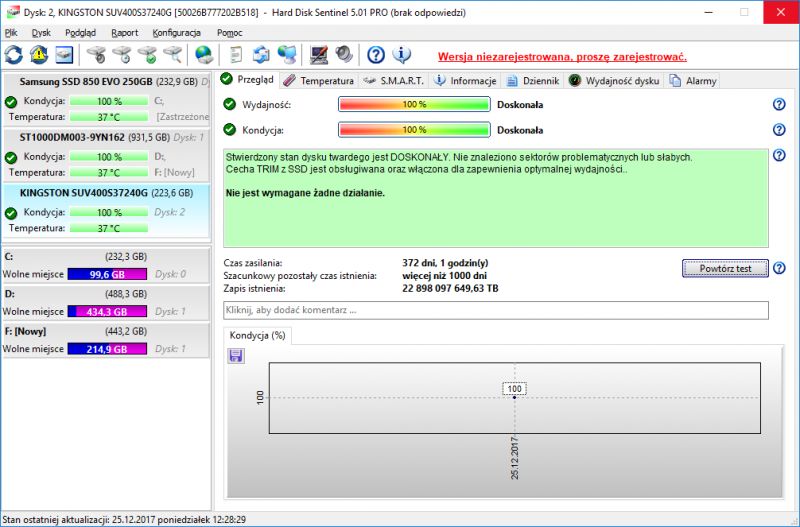Open the Plik menu
Viewport: 800px width, 527px height.
pyautogui.click(x=11, y=33)
